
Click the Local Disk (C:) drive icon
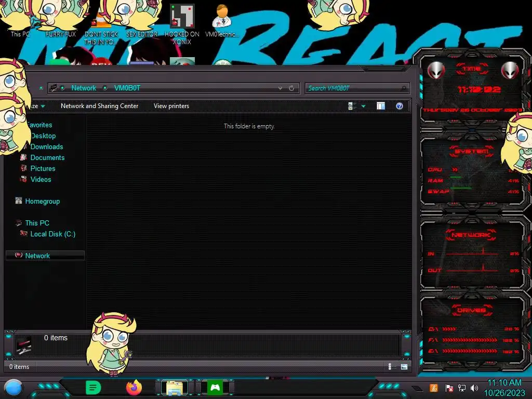coord(24,233)
